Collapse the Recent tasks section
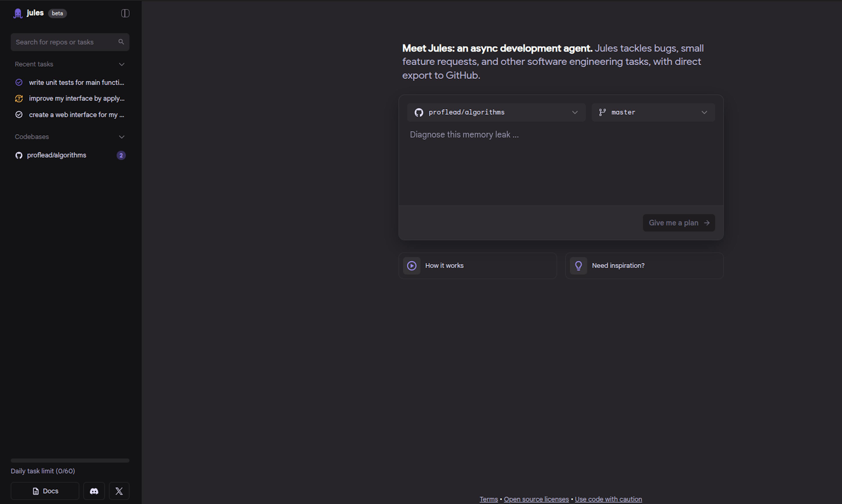Viewport: 842px width, 504px height. (122, 64)
